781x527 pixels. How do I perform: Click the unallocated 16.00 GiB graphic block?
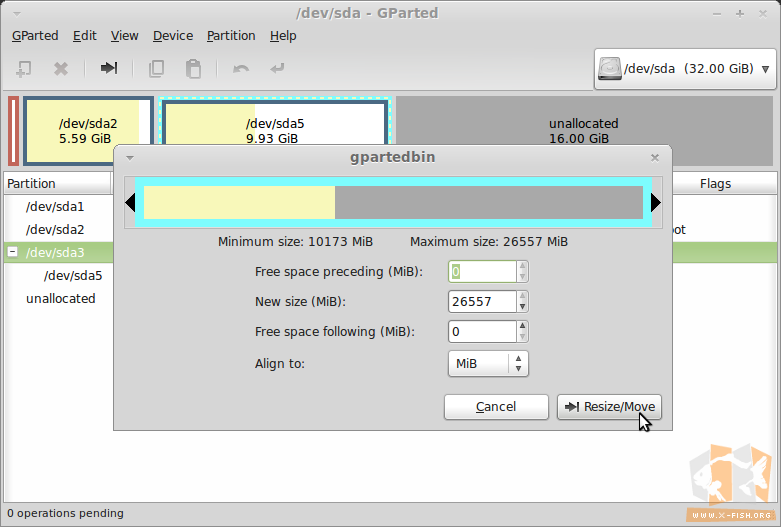pyautogui.click(x=584, y=131)
